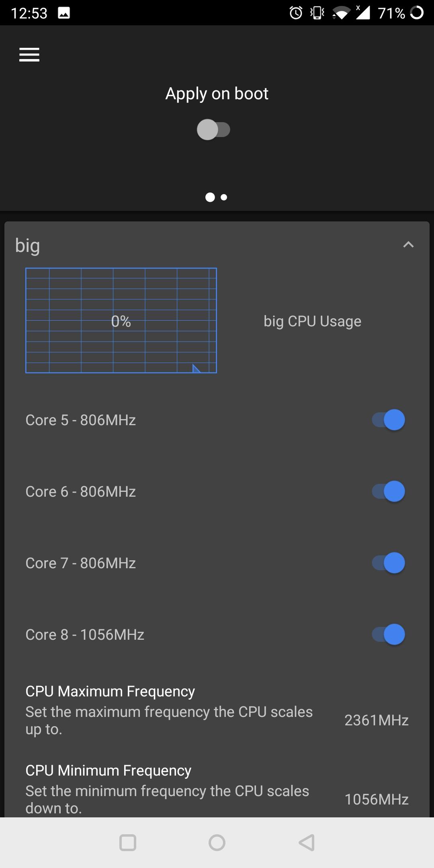434x868 pixels.
Task: Tap the picture notification icon in status bar
Action: click(64, 13)
